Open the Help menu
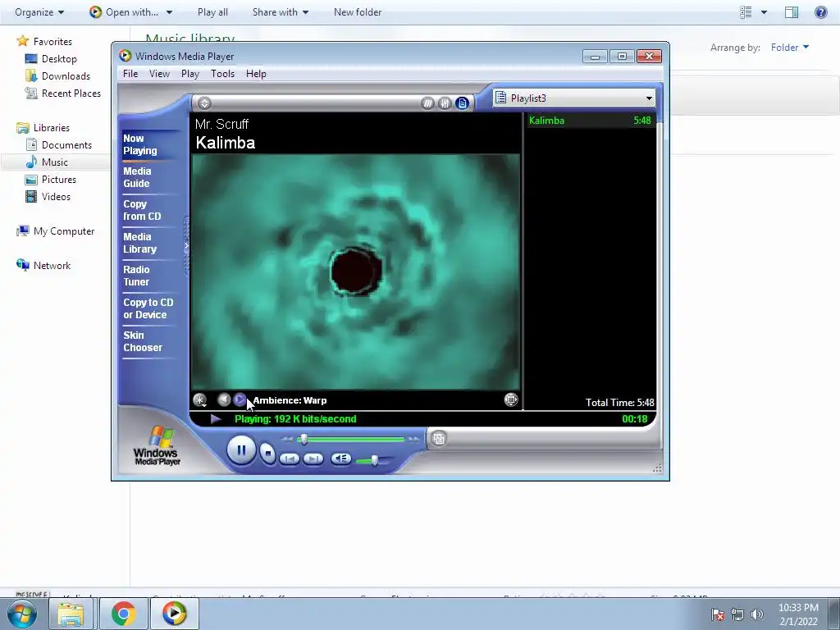840x630 pixels. click(x=256, y=74)
